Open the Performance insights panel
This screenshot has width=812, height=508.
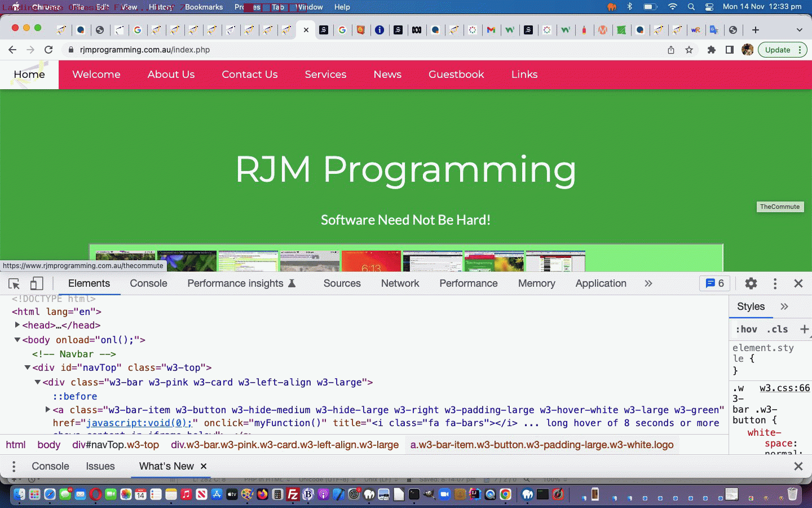tap(241, 283)
